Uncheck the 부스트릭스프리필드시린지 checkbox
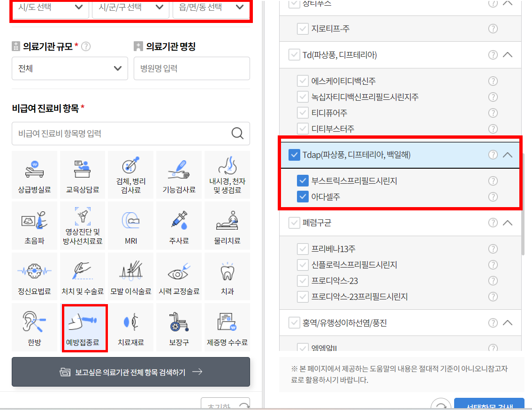Viewport: 532px width, 410px height. (302, 180)
